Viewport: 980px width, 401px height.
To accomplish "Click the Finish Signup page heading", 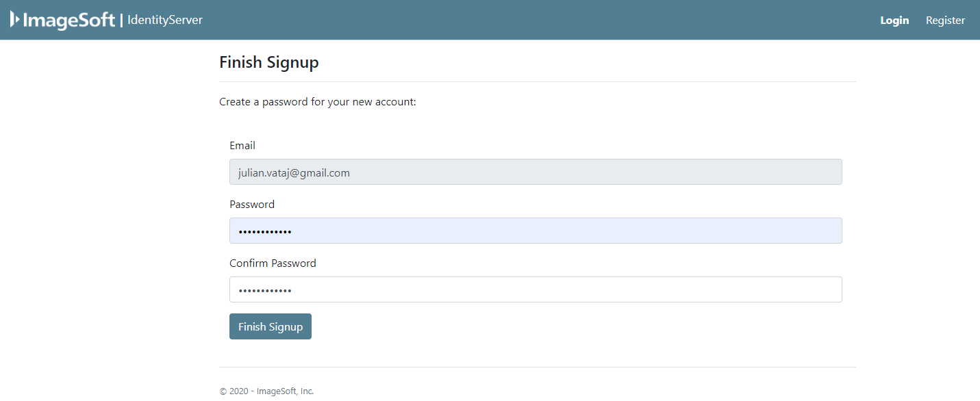I will pyautogui.click(x=268, y=62).
